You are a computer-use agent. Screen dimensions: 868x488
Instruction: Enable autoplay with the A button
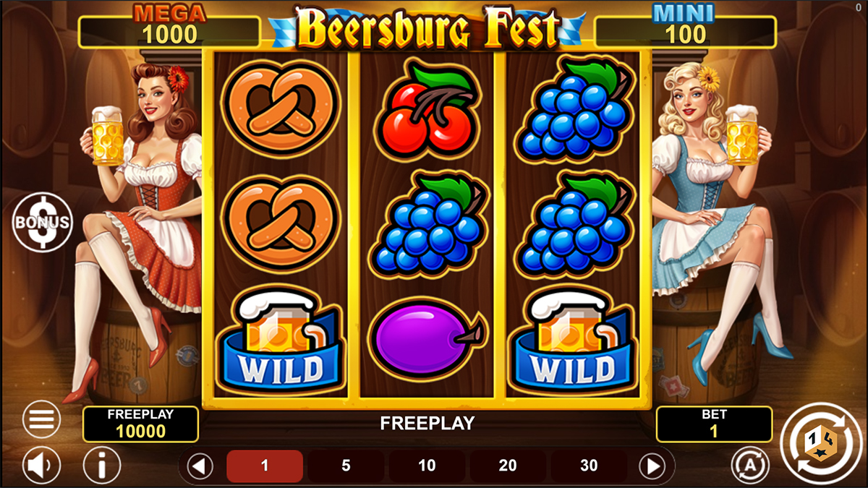pos(749,466)
